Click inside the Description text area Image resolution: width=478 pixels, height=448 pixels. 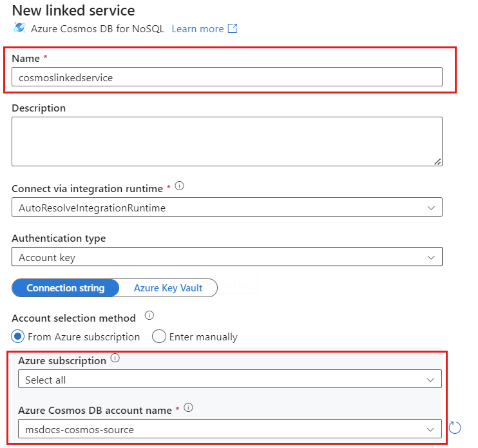(227, 141)
